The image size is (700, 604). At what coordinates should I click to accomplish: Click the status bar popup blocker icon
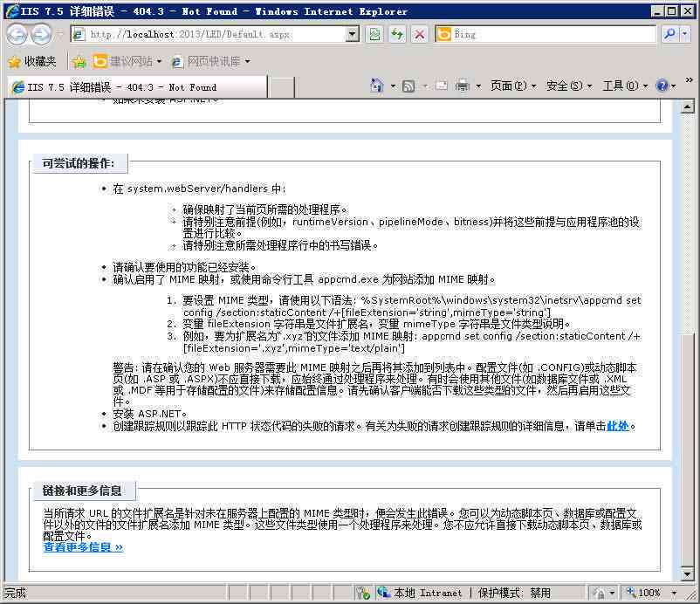point(363,593)
